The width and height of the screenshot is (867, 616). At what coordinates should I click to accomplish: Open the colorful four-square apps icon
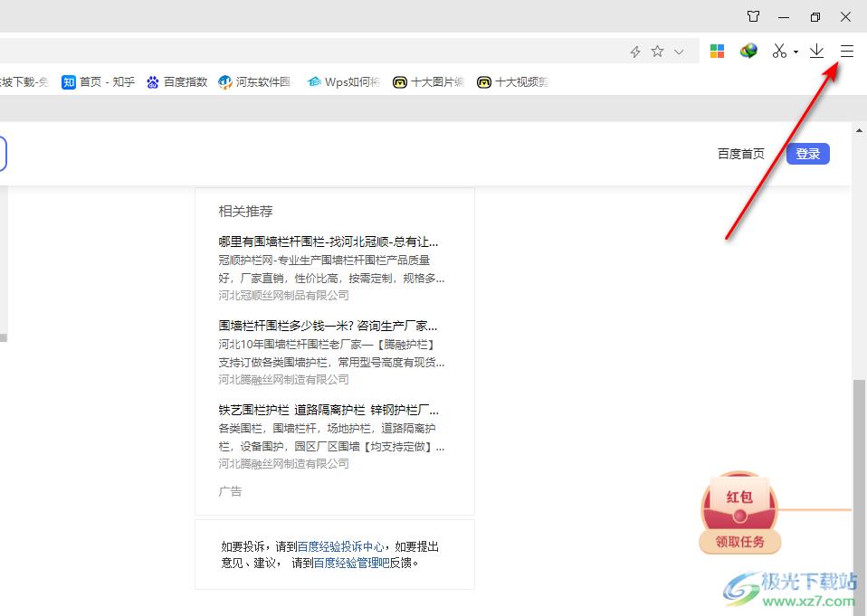coord(717,52)
